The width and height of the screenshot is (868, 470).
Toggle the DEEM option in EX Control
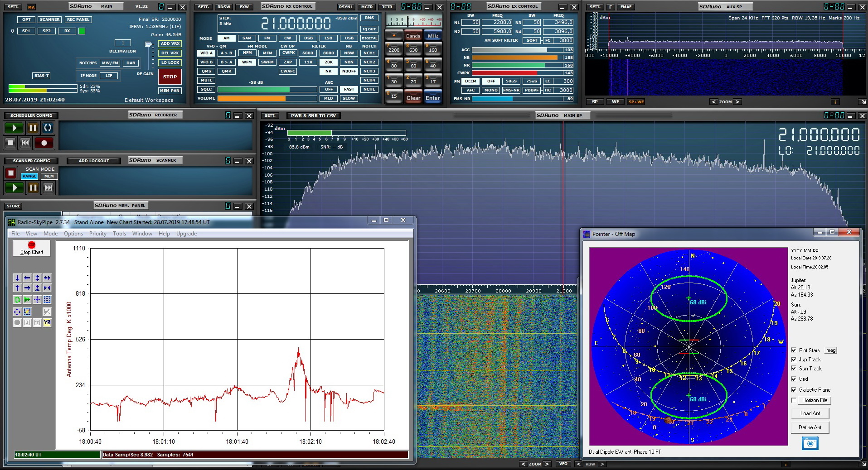tap(470, 81)
